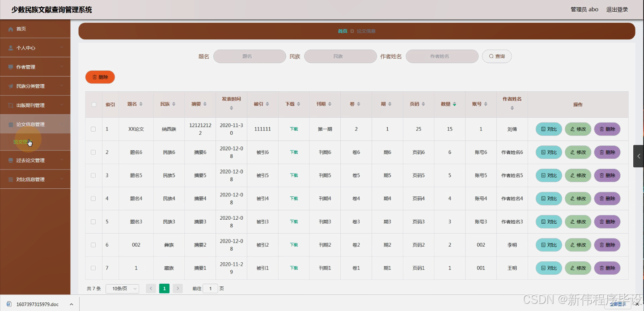Viewport: 644px width, 311px height.
Task: Click the 纳西族 cell
Action: click(x=169, y=129)
